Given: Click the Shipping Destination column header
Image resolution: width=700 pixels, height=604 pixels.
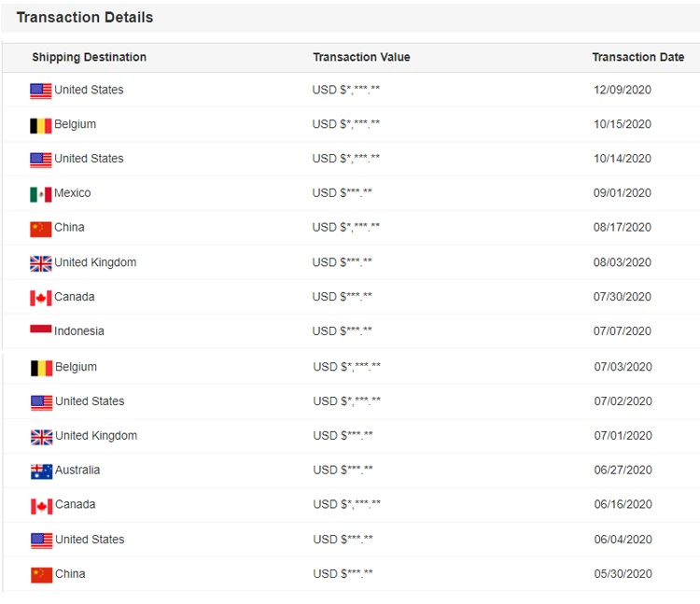Looking at the screenshot, I should tap(89, 57).
